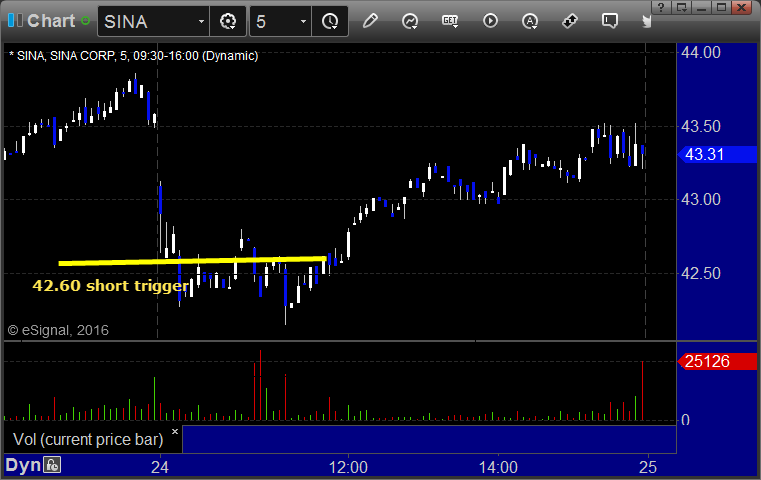Click the GET formulas icon

click(450, 21)
